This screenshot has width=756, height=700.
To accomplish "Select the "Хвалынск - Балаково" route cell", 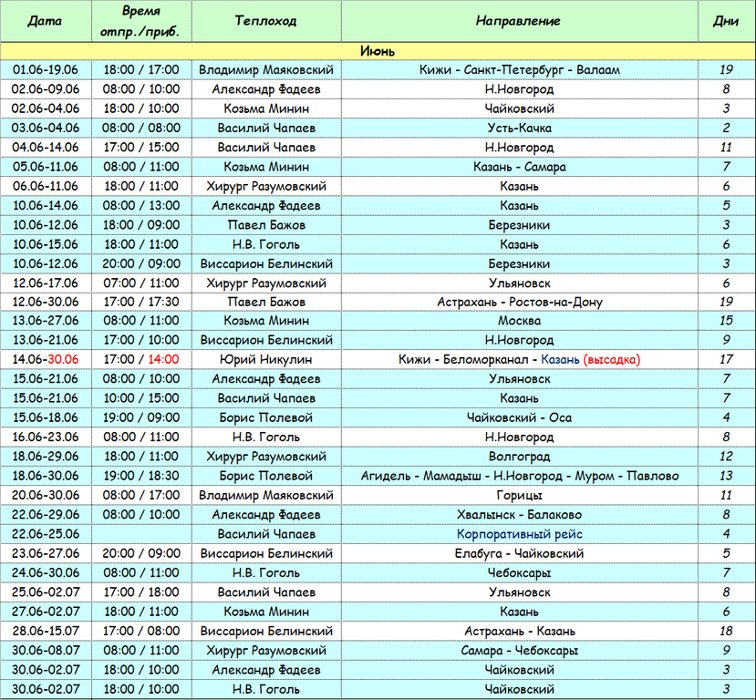I will 519,515.
